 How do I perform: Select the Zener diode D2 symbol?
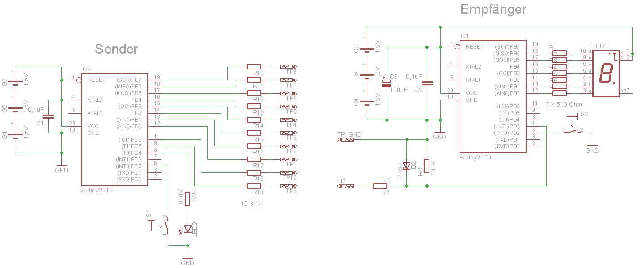(x=407, y=166)
